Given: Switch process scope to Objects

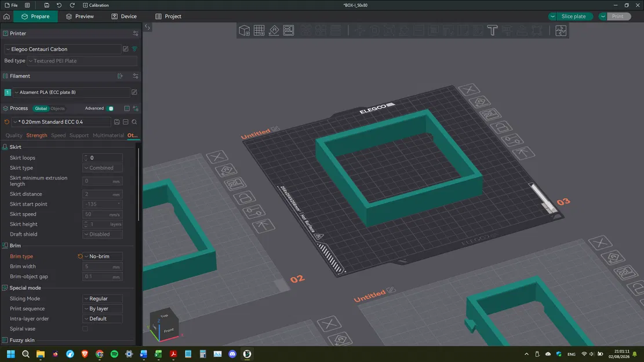Looking at the screenshot, I should click(x=57, y=108).
